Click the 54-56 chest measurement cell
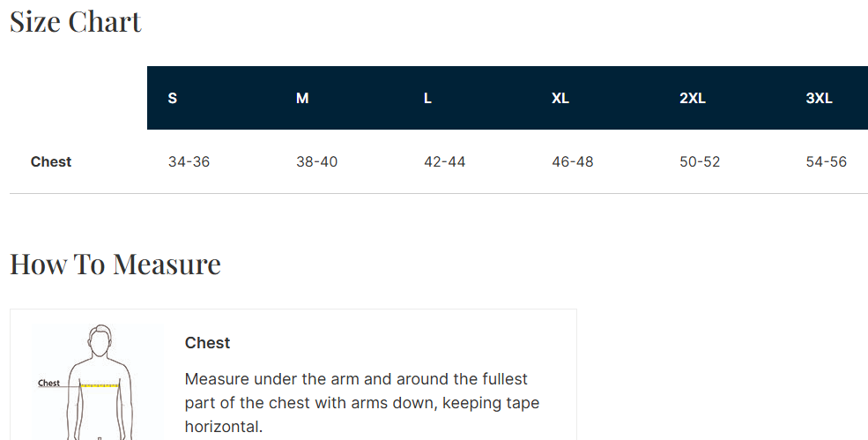The image size is (868, 440). 826,161
